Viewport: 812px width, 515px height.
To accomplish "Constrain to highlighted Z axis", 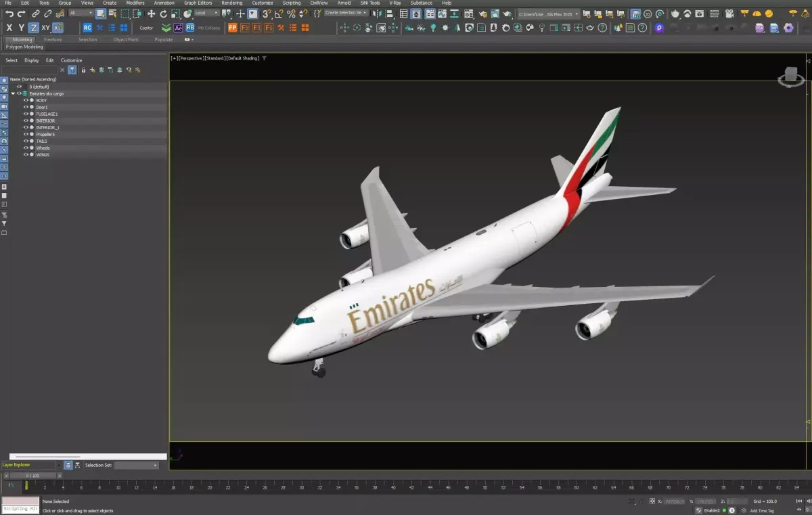I will tap(33, 28).
